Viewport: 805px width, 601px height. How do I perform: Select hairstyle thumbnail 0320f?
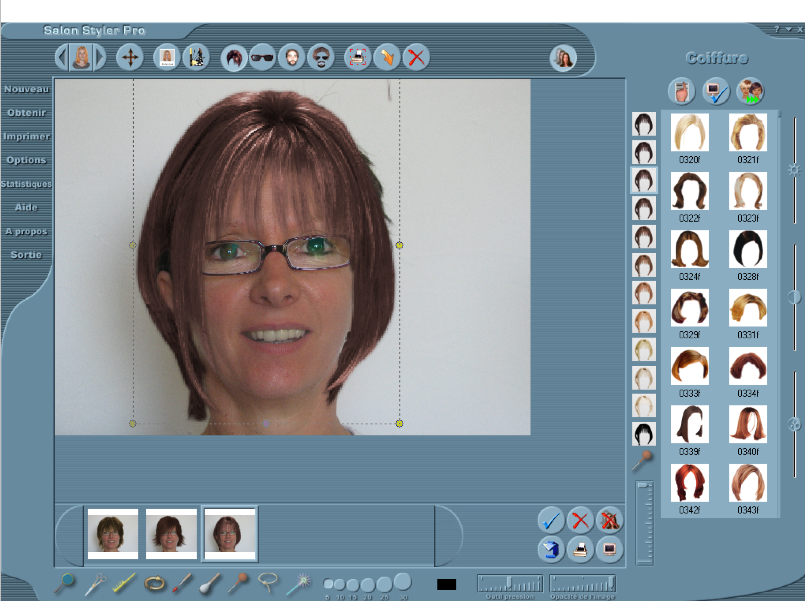(x=689, y=132)
